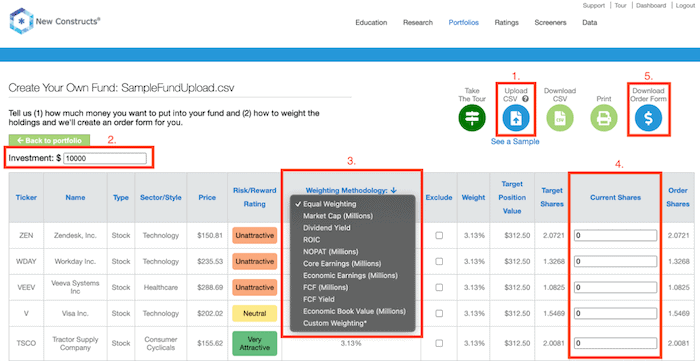This screenshot has width=700, height=363.
Task: Sort by Current Shares header
Action: pyautogui.click(x=615, y=197)
